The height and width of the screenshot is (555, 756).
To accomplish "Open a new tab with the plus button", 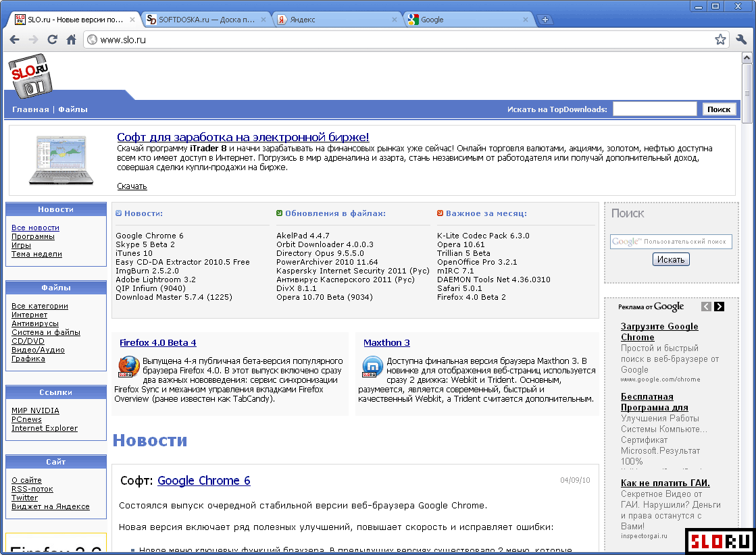I will pyautogui.click(x=545, y=20).
